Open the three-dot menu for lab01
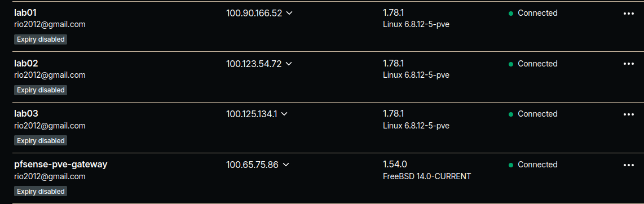Screen dimensions: 644x204 tap(628, 13)
